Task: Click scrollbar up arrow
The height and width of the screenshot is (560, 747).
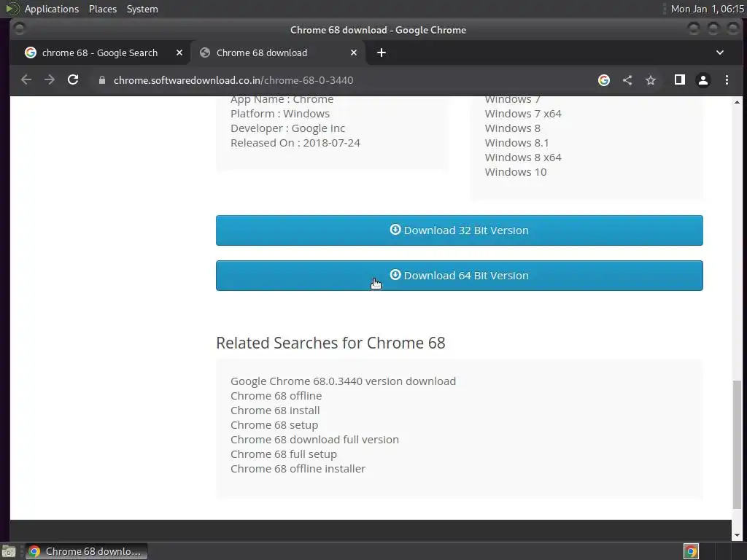Action: click(737, 102)
